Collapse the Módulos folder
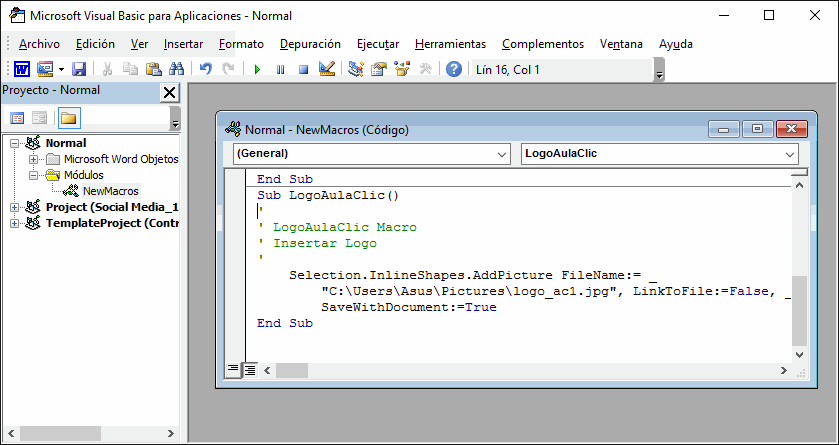The image size is (839, 445). click(34, 175)
